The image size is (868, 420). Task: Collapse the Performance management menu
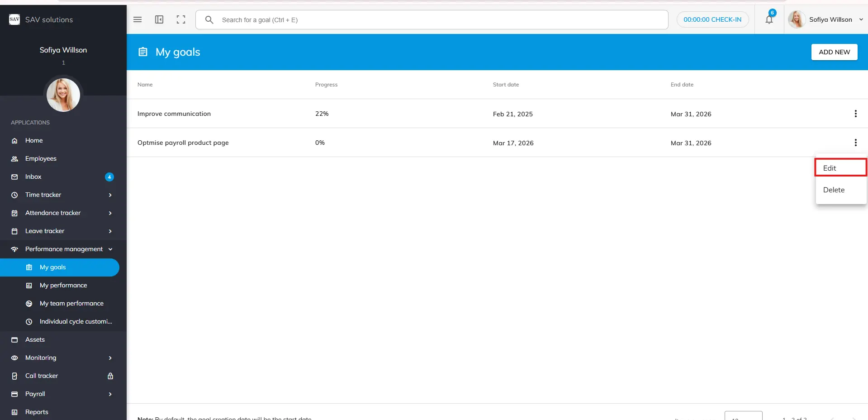tap(110, 249)
